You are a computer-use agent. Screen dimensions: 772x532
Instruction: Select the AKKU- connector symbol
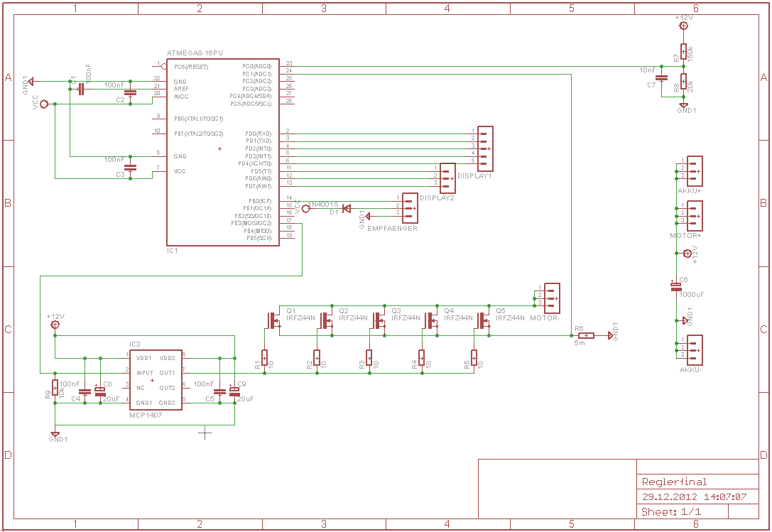[694, 350]
